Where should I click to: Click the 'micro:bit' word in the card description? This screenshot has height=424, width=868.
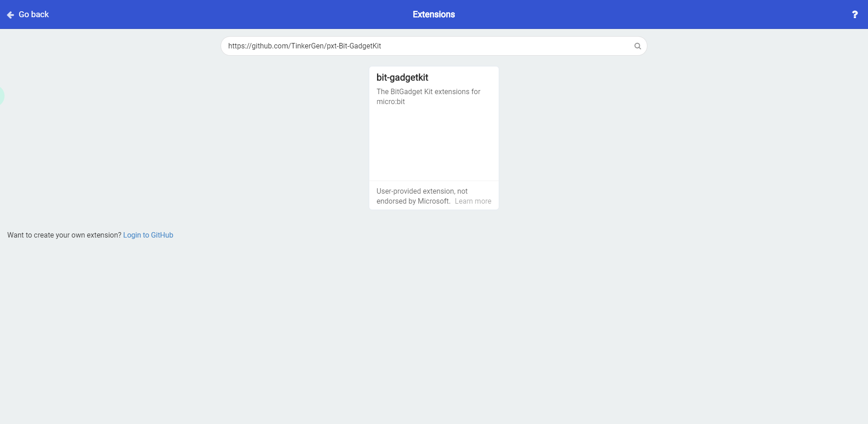[391, 102]
